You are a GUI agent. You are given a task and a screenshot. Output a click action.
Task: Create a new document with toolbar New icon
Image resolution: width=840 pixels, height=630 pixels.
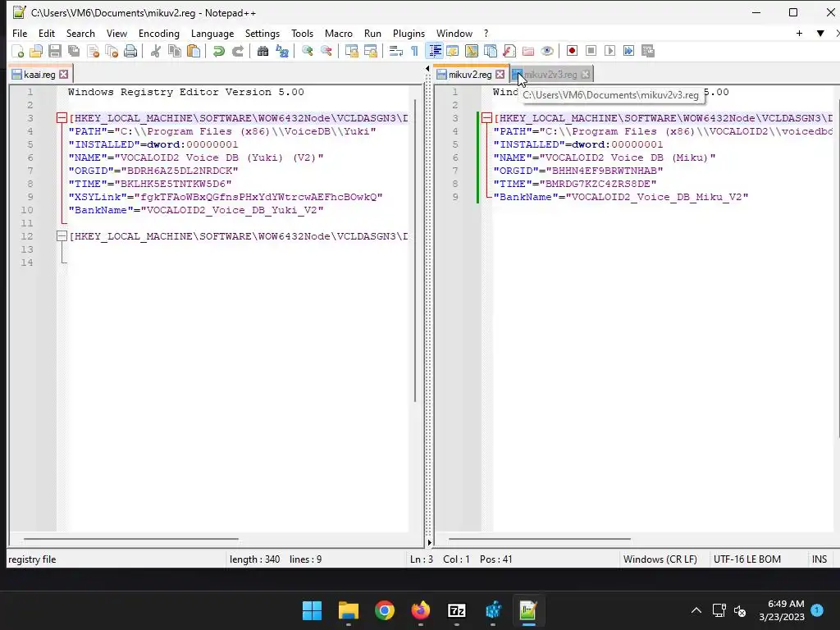coord(17,51)
